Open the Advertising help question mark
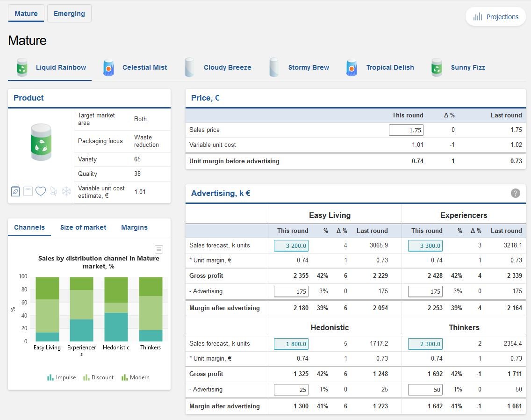The width and height of the screenshot is (531, 420). (x=515, y=193)
